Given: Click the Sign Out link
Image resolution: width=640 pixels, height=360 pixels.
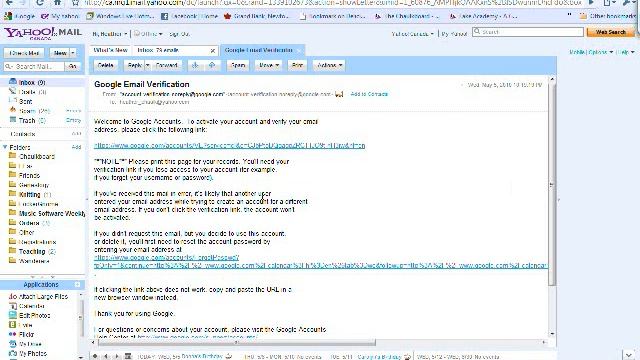Looking at the screenshot, I should (x=180, y=34).
